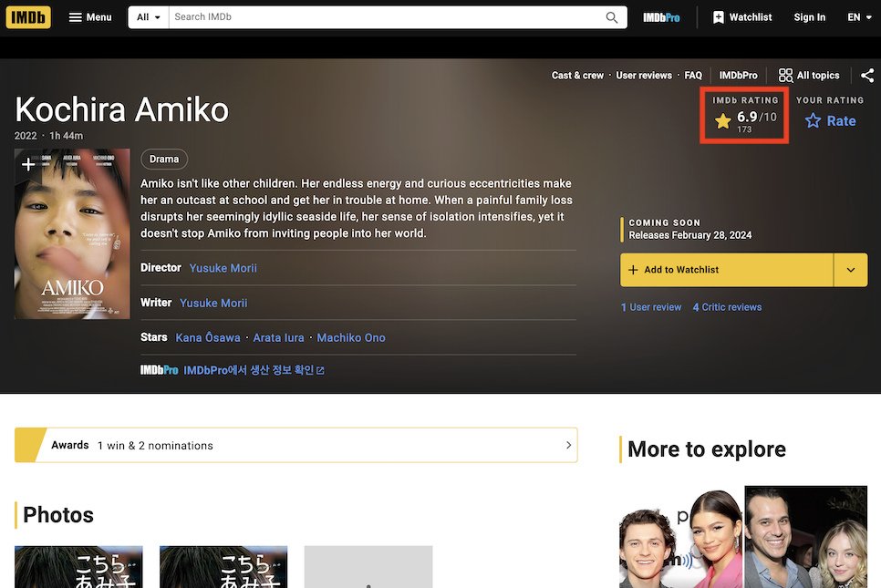The width and height of the screenshot is (881, 588).
Task: Open 4 Critic reviews
Action: pyautogui.click(x=727, y=307)
